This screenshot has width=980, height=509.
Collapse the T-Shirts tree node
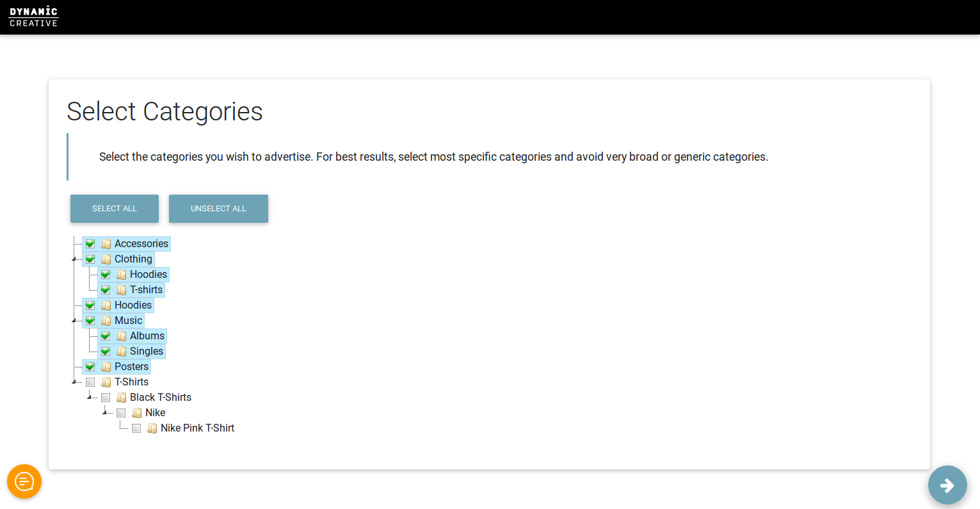pos(74,382)
